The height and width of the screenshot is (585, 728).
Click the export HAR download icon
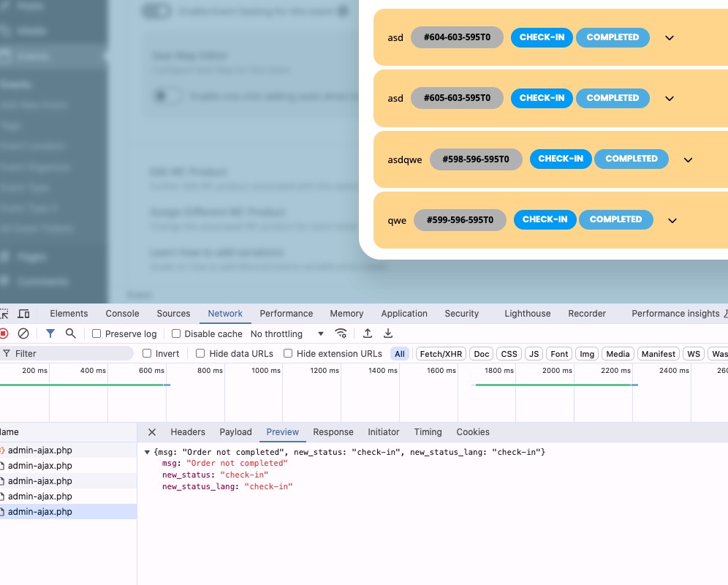[388, 333]
